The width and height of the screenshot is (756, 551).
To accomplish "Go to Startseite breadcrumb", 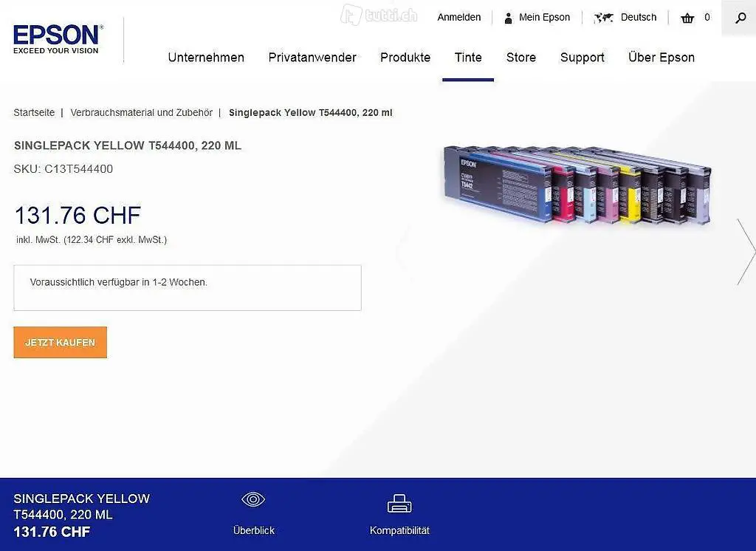I will (x=34, y=112).
